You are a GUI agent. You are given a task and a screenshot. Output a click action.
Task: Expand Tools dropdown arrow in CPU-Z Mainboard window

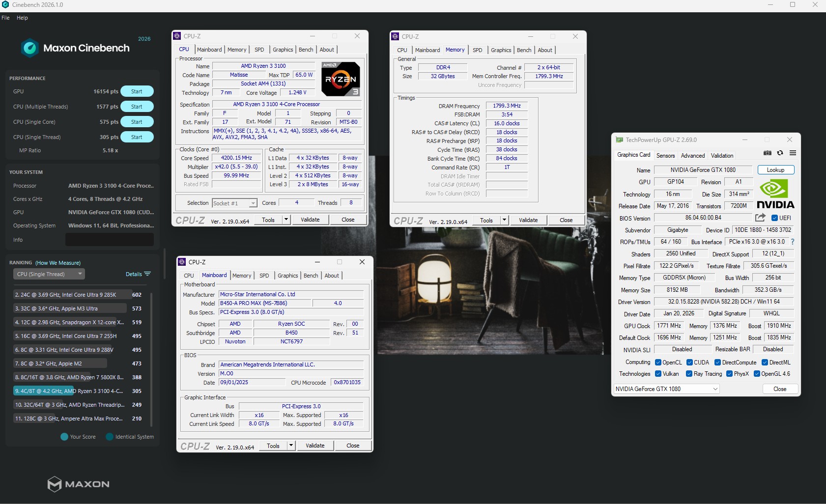coord(291,446)
